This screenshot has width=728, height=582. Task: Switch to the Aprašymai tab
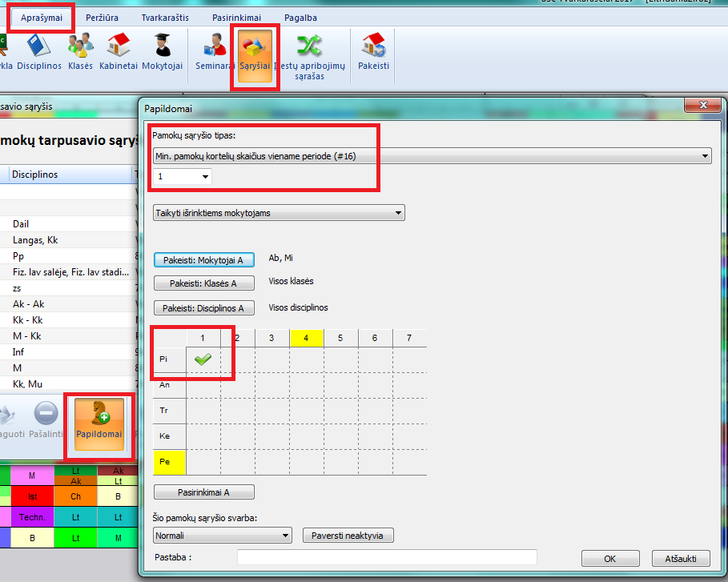42,18
